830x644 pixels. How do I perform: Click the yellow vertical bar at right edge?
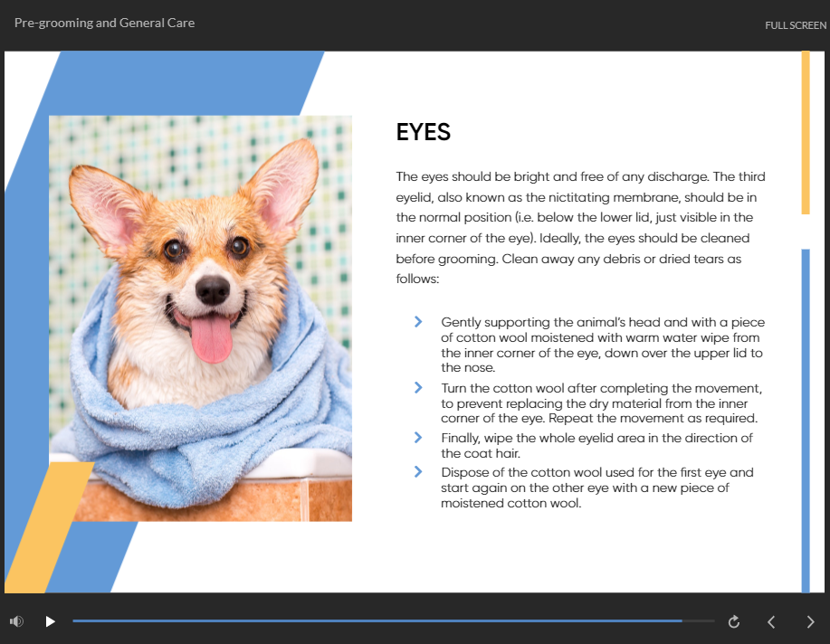tap(805, 132)
